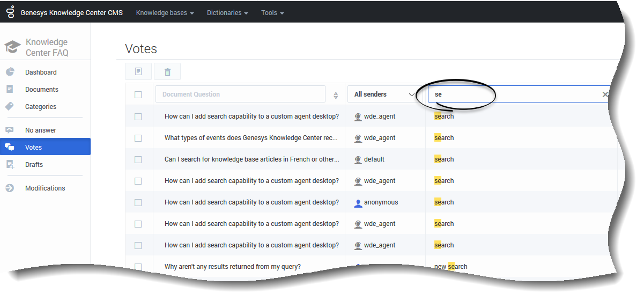Go to the No answer section
Image resolution: width=644 pixels, height=300 pixels.
coord(41,130)
